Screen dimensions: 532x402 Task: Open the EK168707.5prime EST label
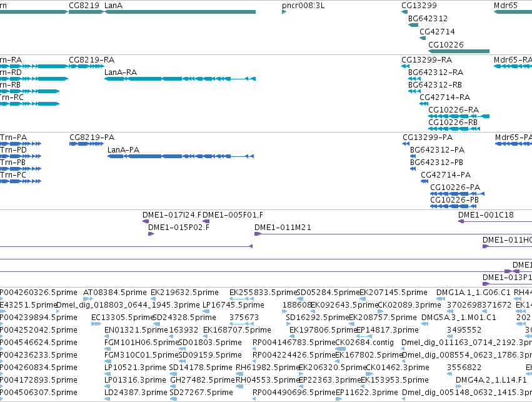coord(237,330)
